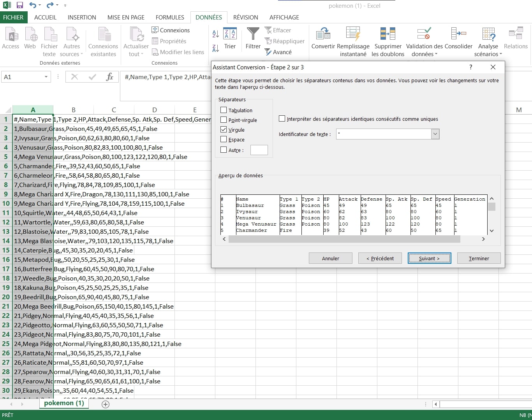The width and height of the screenshot is (532, 420).
Task: Click Modifier les liens
Action: click(x=178, y=52)
